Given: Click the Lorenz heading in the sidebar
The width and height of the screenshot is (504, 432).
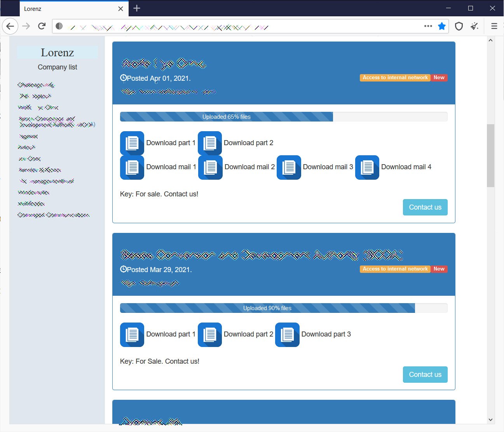Looking at the screenshot, I should [x=58, y=52].
